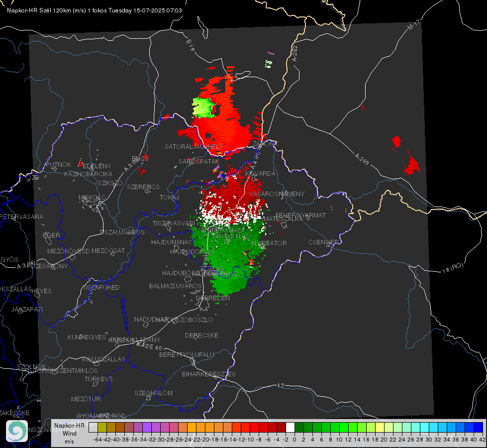Click the TISZAÚJVÁROS label
The width and height of the screenshot is (487, 448).
coord(122,232)
